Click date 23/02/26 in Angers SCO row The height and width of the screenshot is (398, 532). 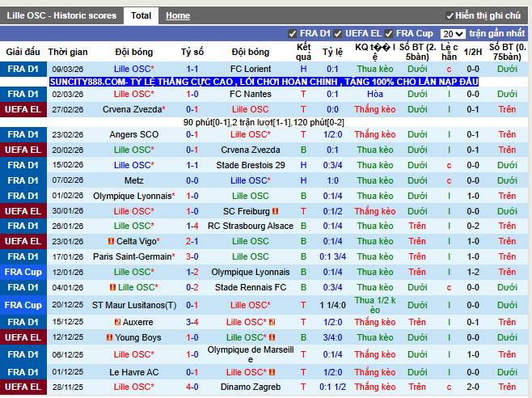point(68,134)
